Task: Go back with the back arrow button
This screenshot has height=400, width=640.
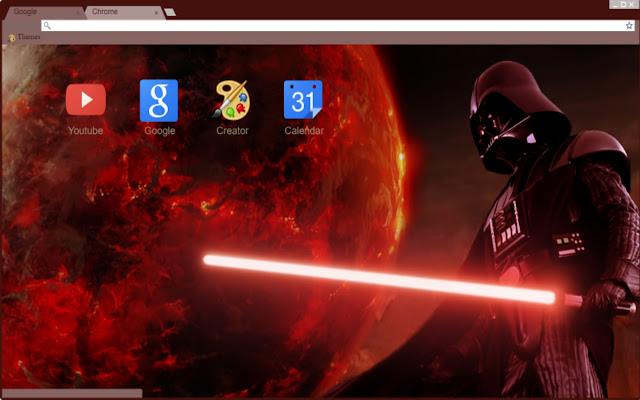Action: 8,26
